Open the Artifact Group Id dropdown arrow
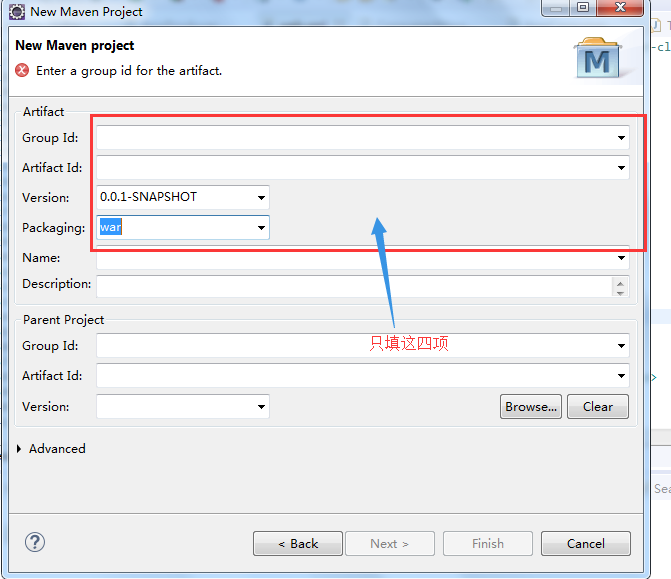Image resolution: width=671 pixels, height=579 pixels. 621,138
